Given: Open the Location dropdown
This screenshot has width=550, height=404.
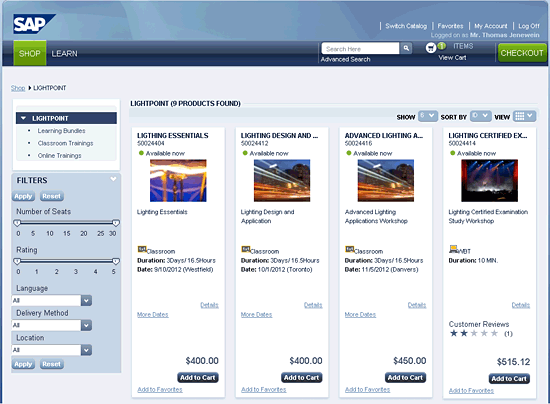Looking at the screenshot, I should (86, 350).
